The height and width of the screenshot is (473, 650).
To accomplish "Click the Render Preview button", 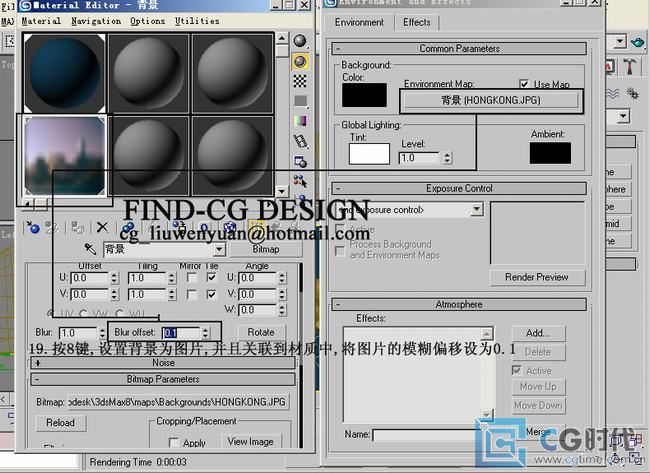I will tap(537, 277).
